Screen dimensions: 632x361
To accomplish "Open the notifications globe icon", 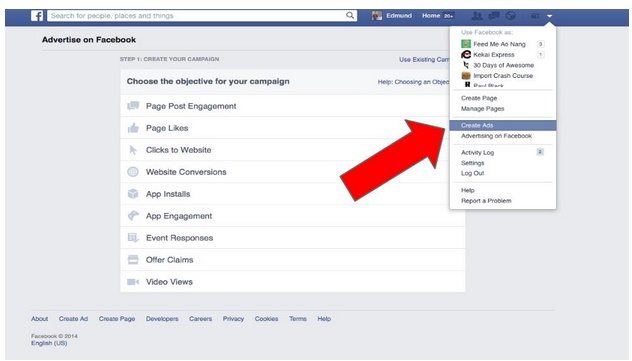I will pos(511,16).
